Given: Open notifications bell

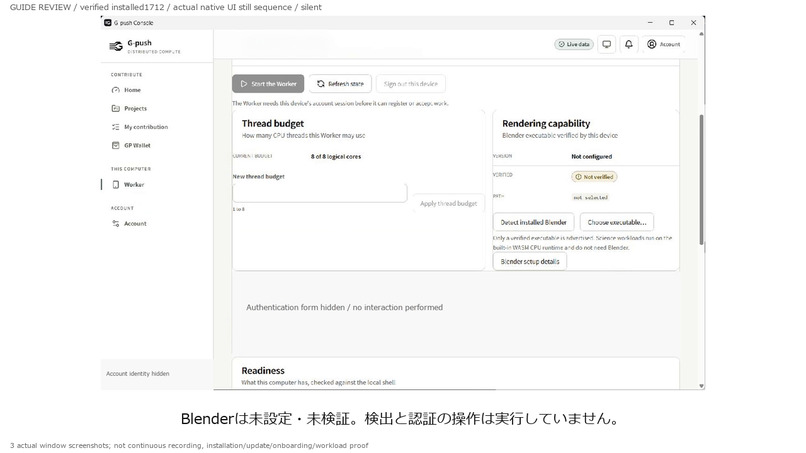Looking at the screenshot, I should pos(629,44).
